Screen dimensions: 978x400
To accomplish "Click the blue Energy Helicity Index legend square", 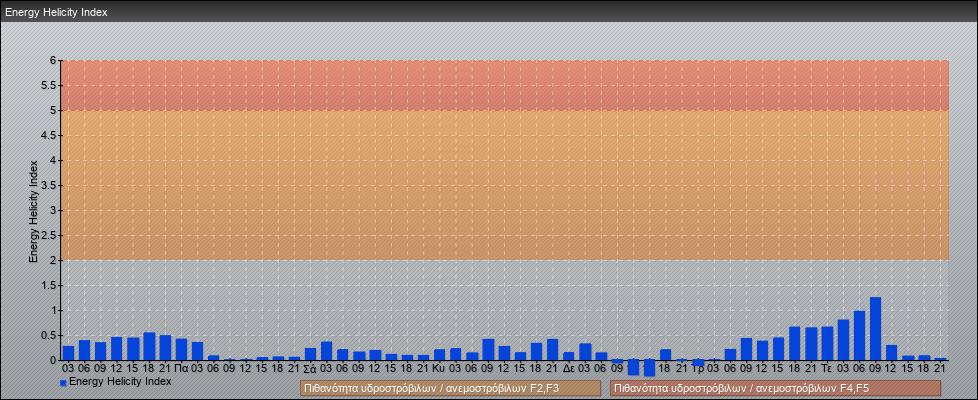I will (63, 383).
